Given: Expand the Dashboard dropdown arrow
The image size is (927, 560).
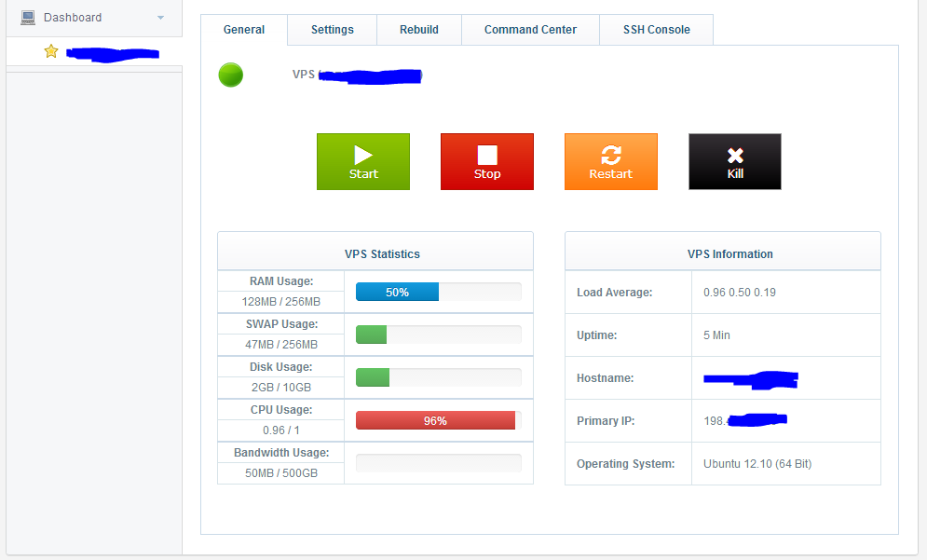Looking at the screenshot, I should click(x=160, y=18).
